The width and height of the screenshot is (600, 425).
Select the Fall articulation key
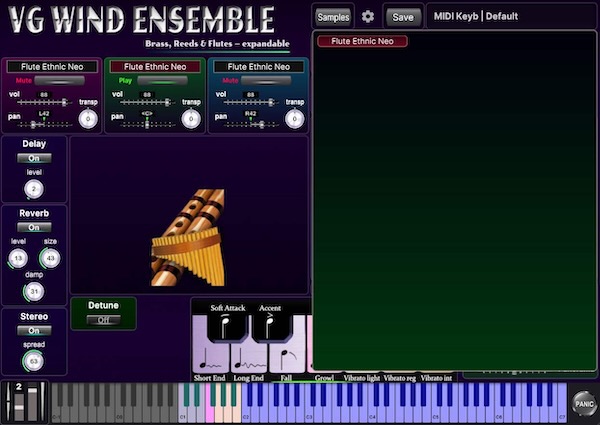pos(287,357)
